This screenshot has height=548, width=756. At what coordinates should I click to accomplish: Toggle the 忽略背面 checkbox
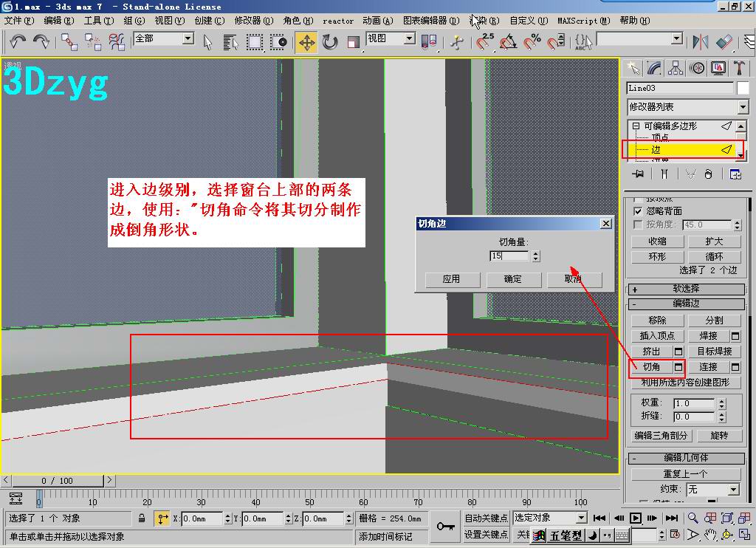click(638, 211)
